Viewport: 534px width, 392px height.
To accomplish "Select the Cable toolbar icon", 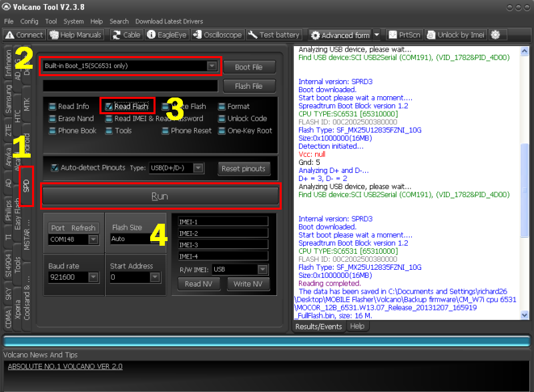I will click(125, 35).
